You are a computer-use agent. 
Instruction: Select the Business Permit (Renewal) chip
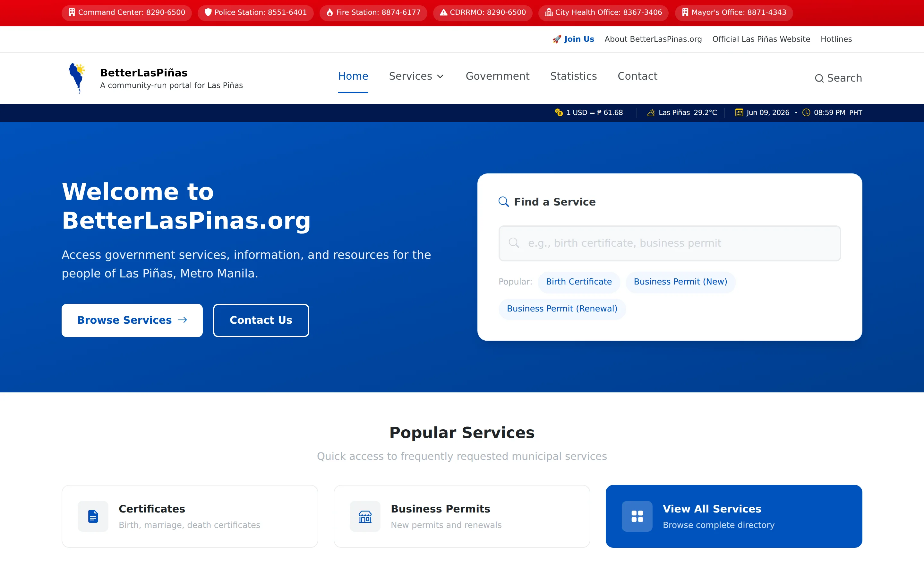click(562, 309)
